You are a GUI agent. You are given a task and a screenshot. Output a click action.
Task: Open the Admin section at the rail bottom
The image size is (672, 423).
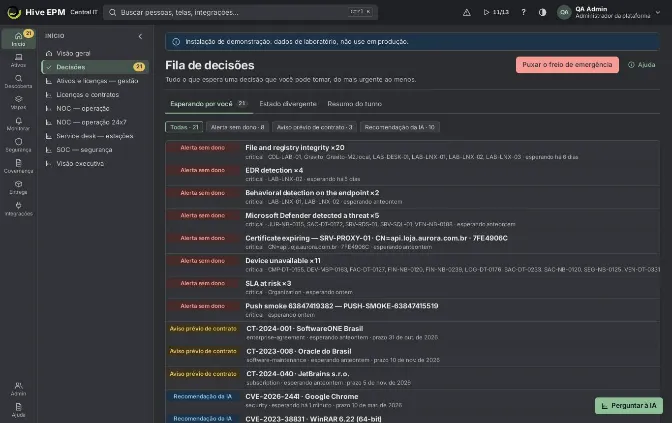tap(18, 389)
